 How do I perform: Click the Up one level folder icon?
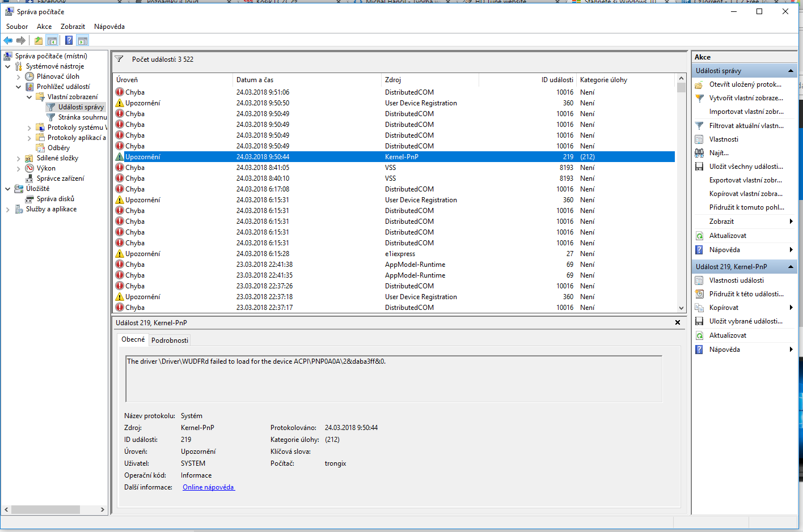coord(38,40)
